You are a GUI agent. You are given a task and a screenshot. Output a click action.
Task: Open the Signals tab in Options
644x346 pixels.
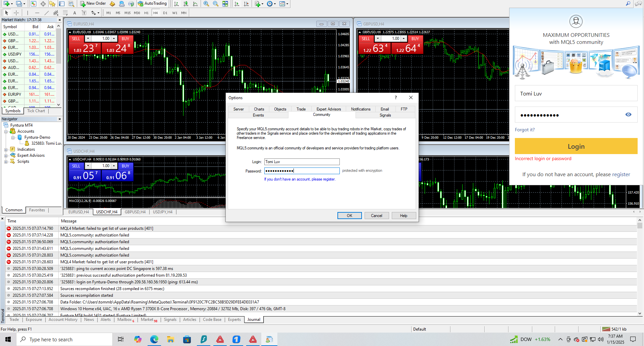pos(385,115)
